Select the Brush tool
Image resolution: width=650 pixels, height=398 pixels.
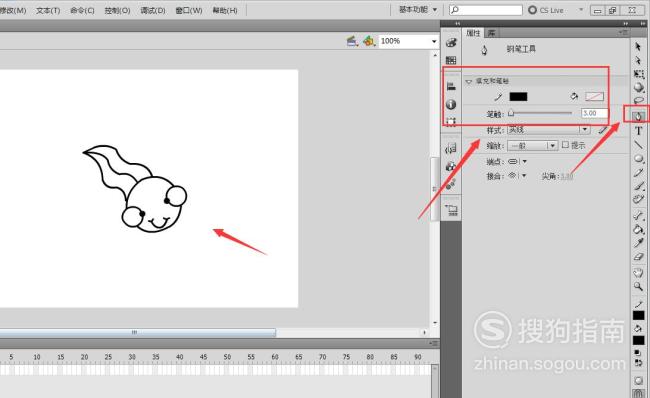(638, 186)
